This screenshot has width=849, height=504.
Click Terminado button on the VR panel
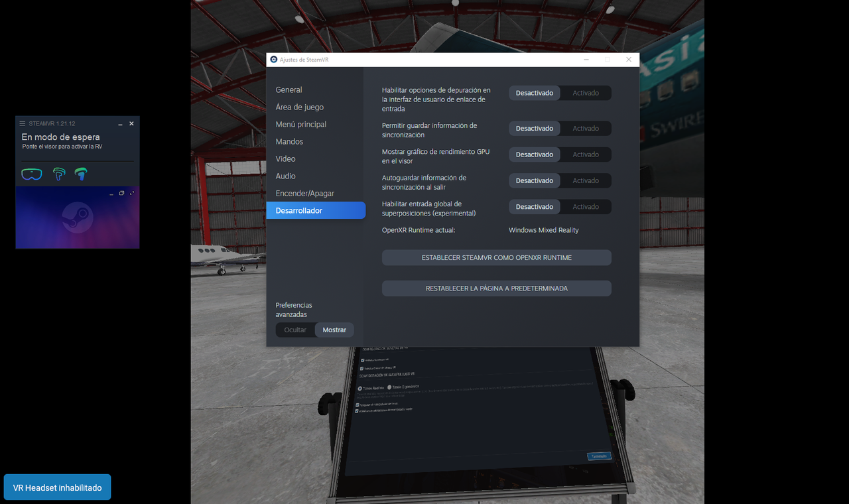pos(599,456)
